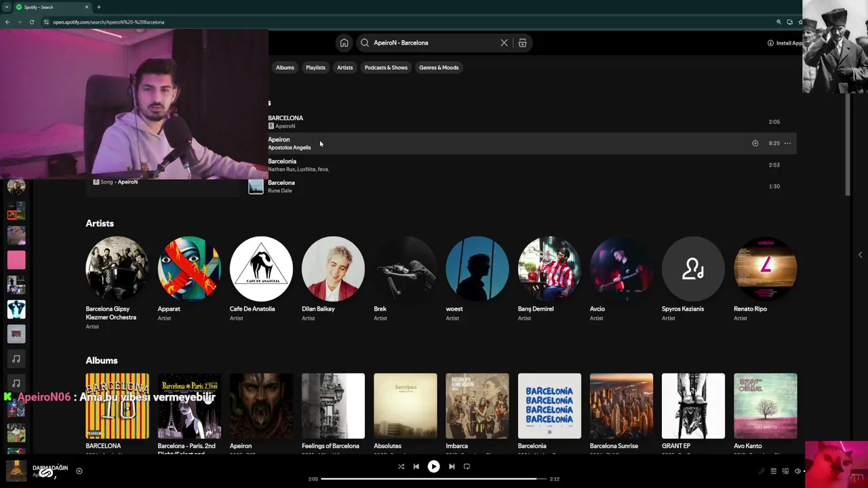This screenshot has width=868, height=488.
Task: Skip to the next track
Action: click(x=452, y=466)
